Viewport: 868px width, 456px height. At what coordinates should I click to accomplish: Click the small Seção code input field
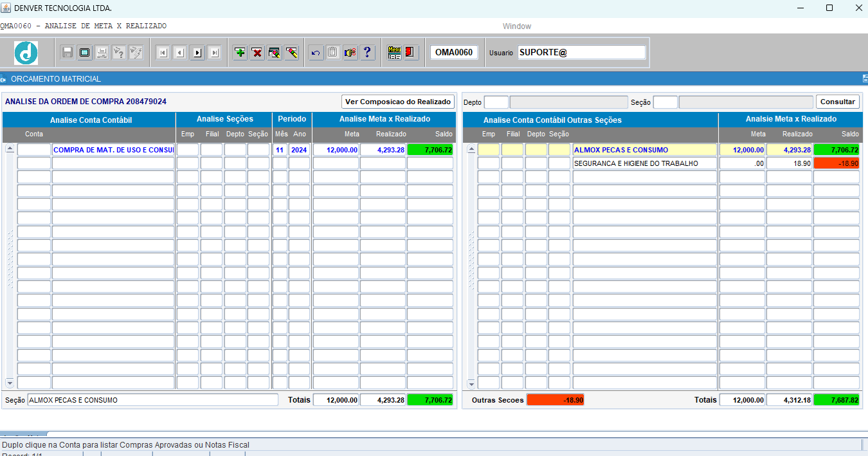(665, 102)
